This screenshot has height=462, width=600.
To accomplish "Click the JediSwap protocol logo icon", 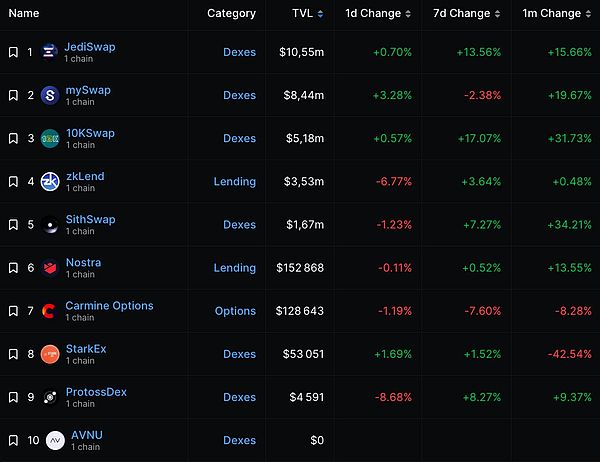I will point(50,52).
